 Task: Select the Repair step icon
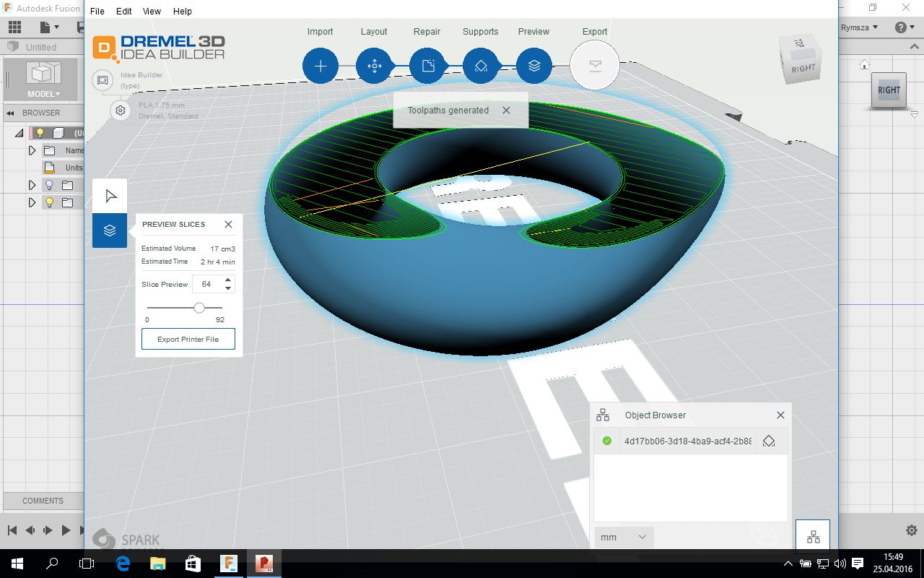427,66
